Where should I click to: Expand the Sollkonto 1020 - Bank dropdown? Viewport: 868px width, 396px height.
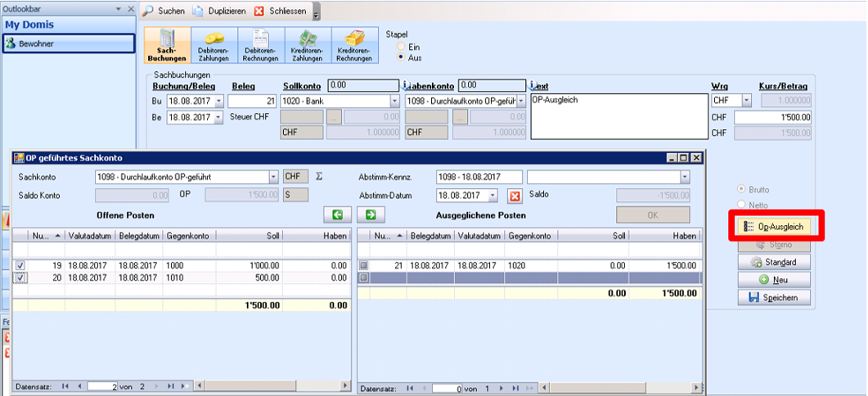394,101
